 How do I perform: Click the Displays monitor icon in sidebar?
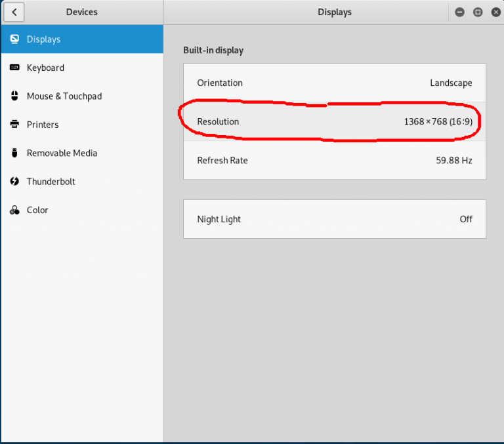(14, 39)
